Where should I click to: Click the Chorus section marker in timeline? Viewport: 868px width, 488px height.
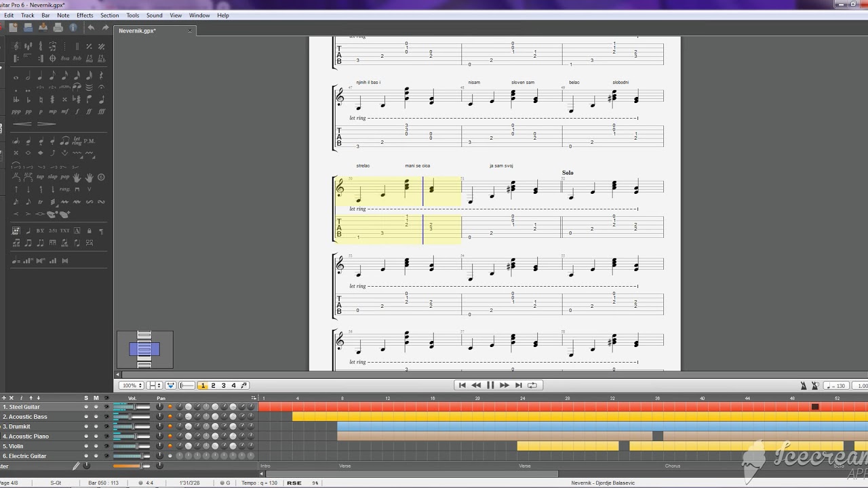tap(673, 466)
